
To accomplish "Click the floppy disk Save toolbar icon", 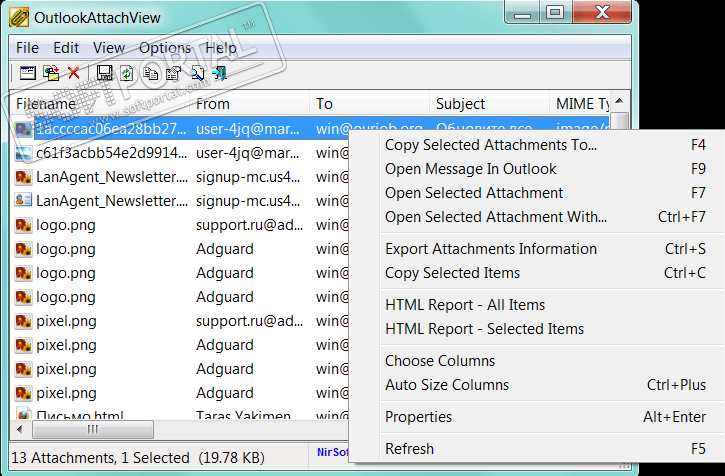I will [x=104, y=73].
